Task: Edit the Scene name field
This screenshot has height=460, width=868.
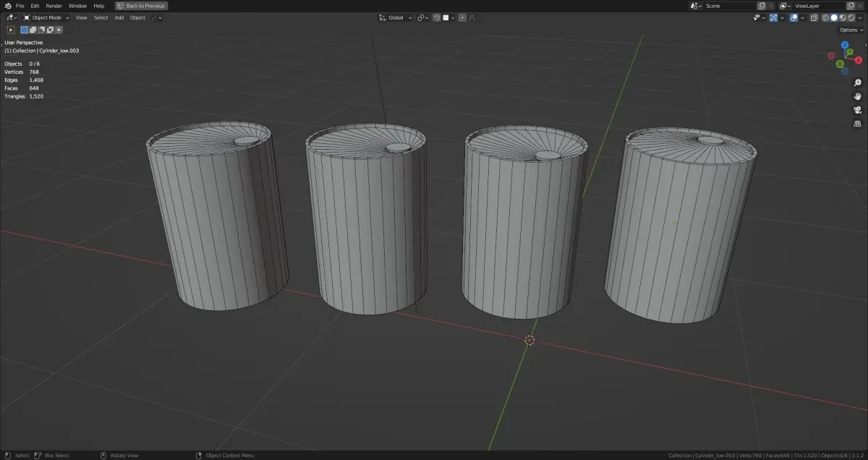Action: click(x=729, y=6)
